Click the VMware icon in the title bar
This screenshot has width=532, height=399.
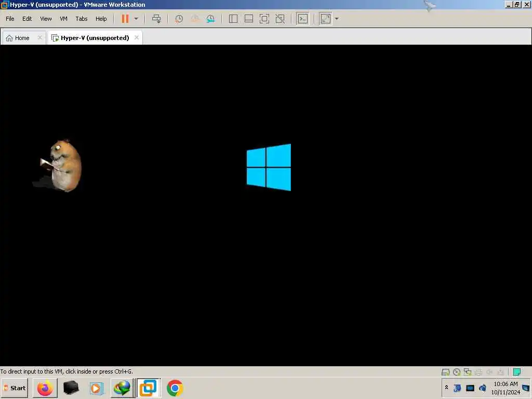point(4,5)
